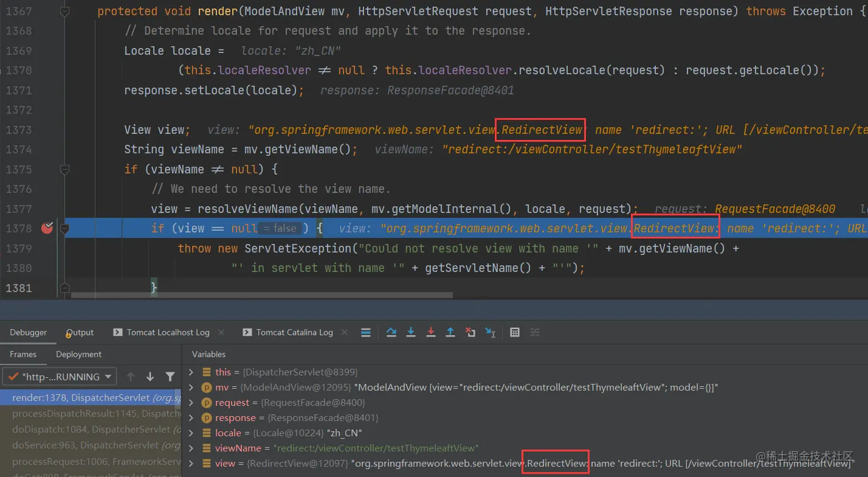Screen dimensions: 868x477
Task: Click 'response.setLocale(locale)' on line 1371
Action: click(211, 90)
